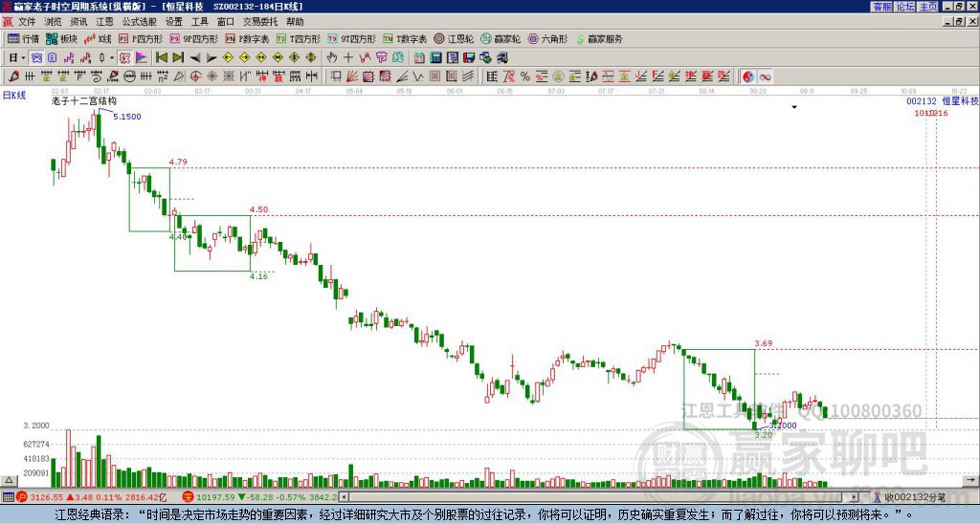This screenshot has width=980, height=524.
Task: Select the hand pan tool
Action: coord(331,58)
